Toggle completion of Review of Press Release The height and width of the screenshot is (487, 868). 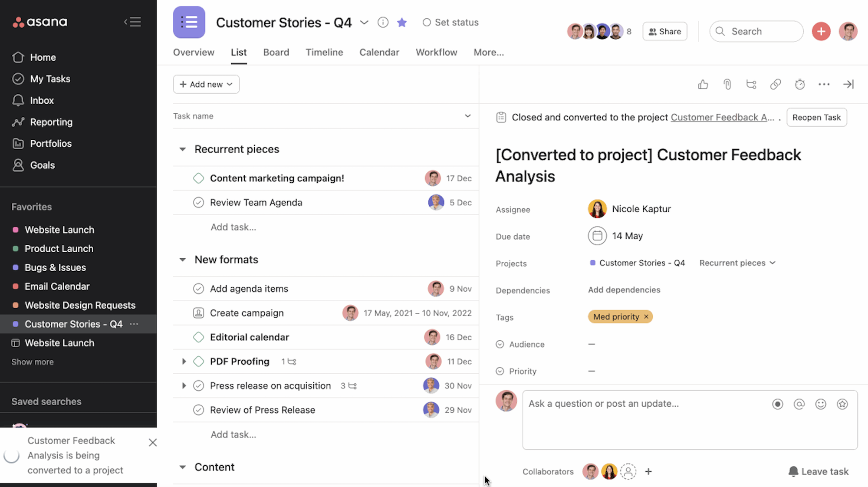[x=198, y=410]
